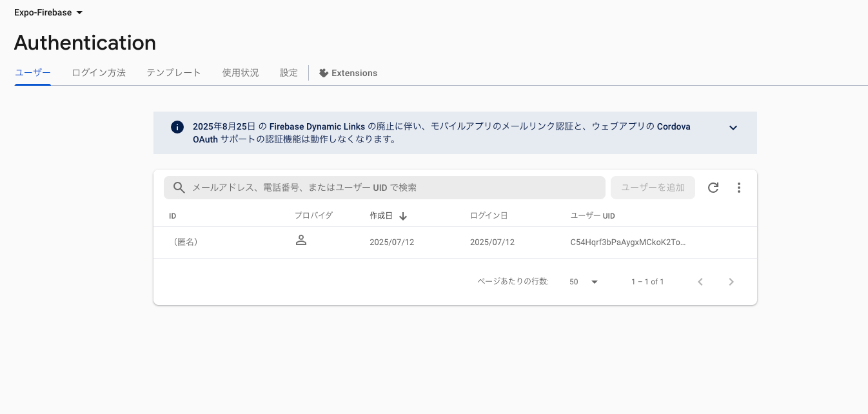Open the テンプレート tab

(173, 73)
